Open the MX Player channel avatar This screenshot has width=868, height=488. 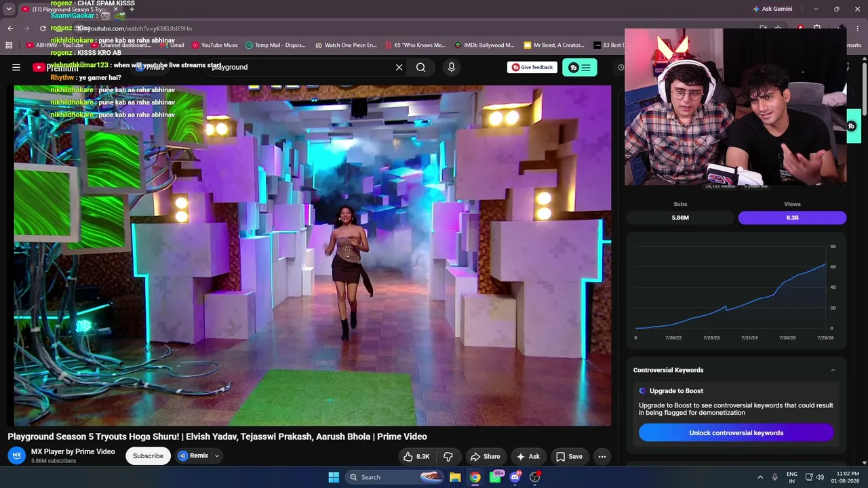coord(18,455)
